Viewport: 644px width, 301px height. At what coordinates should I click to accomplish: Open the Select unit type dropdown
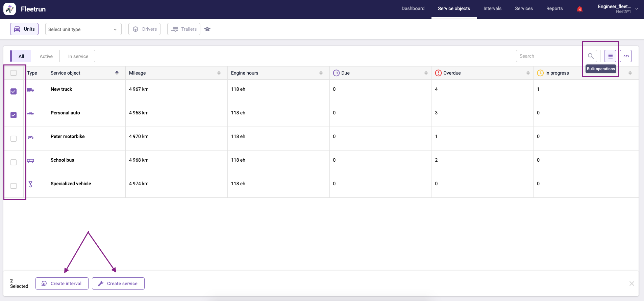[83, 29]
